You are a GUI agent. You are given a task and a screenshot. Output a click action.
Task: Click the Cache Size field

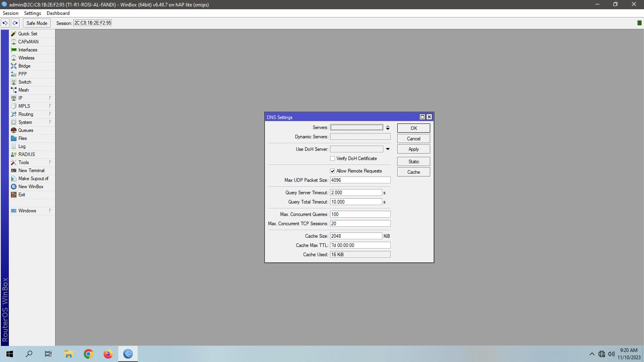(x=356, y=236)
